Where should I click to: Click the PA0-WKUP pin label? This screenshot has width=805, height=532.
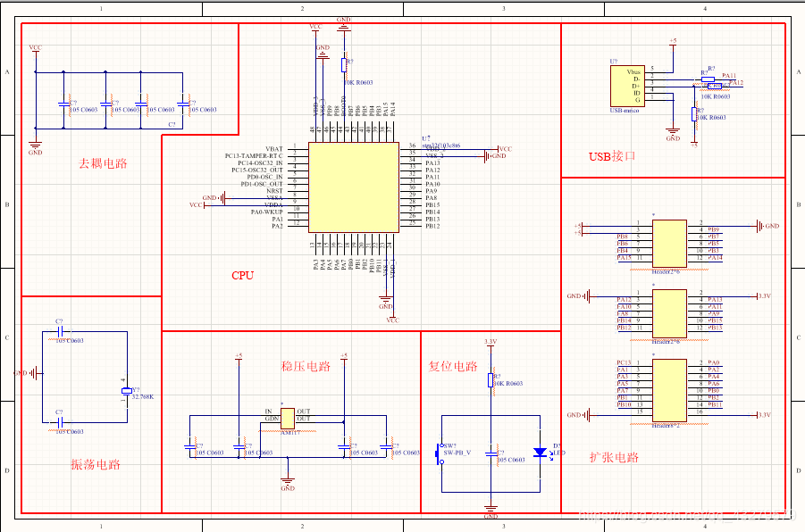[267, 212]
